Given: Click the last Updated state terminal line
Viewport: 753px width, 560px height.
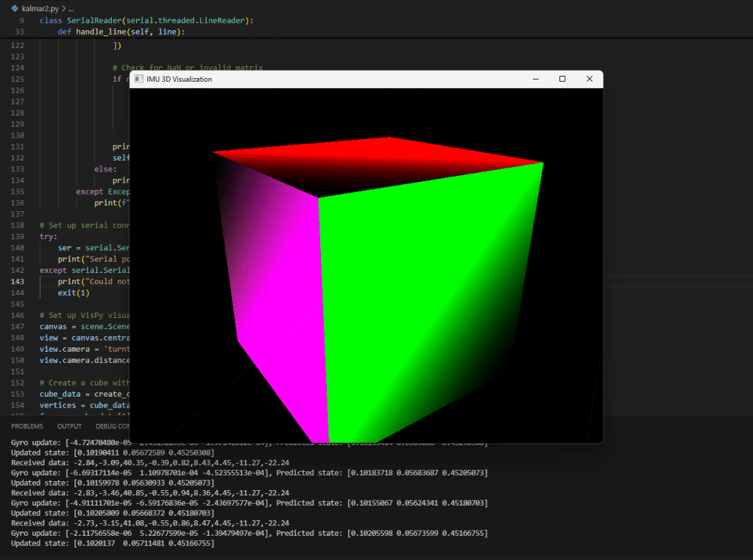Looking at the screenshot, I should point(112,543).
